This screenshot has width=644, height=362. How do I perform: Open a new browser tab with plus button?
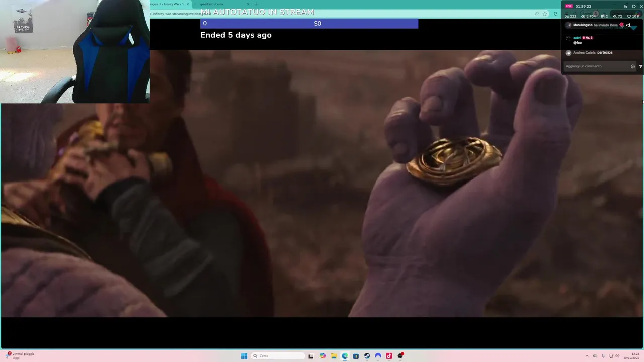[x=256, y=4]
